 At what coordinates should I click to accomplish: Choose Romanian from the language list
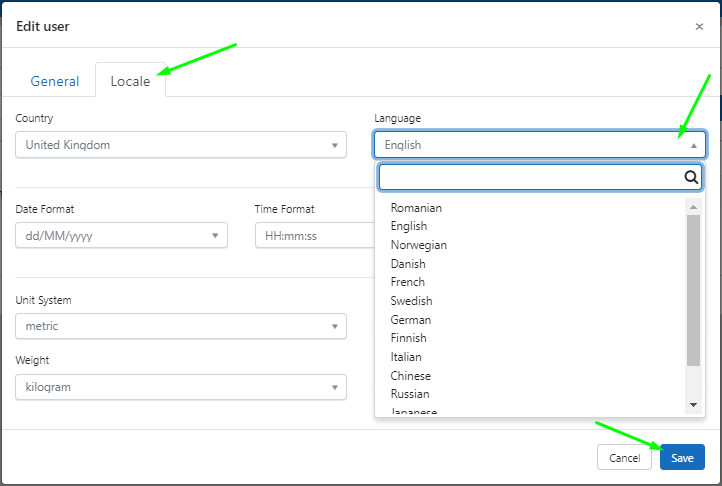tap(416, 208)
